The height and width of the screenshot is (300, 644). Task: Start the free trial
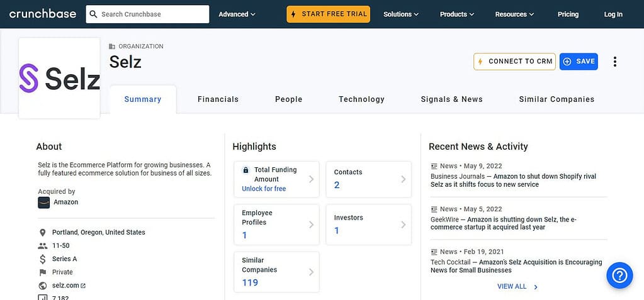(x=328, y=14)
